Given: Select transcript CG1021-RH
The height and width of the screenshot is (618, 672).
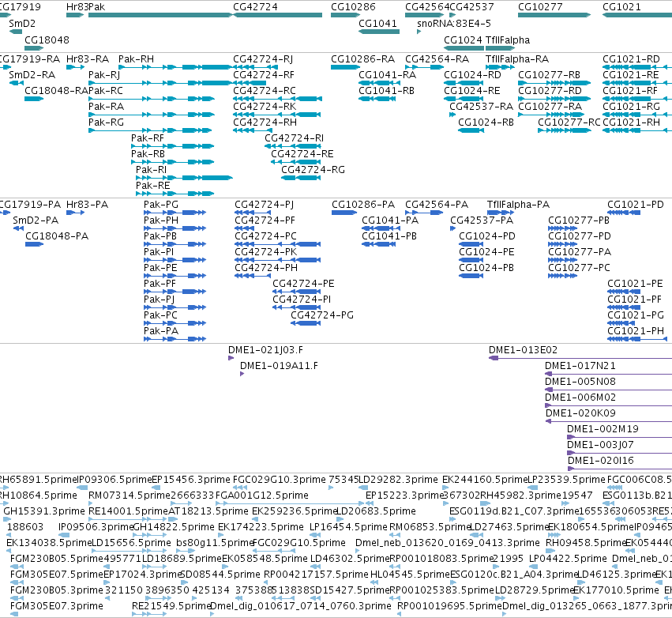Looking at the screenshot, I should tap(631, 122).
